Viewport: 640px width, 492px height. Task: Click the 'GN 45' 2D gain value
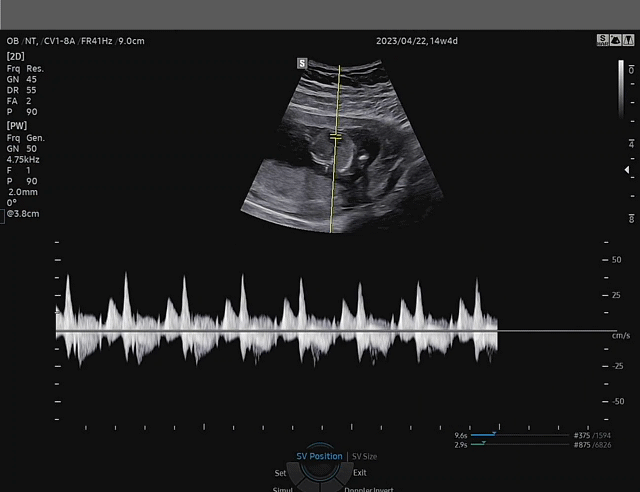pyautogui.click(x=22, y=79)
